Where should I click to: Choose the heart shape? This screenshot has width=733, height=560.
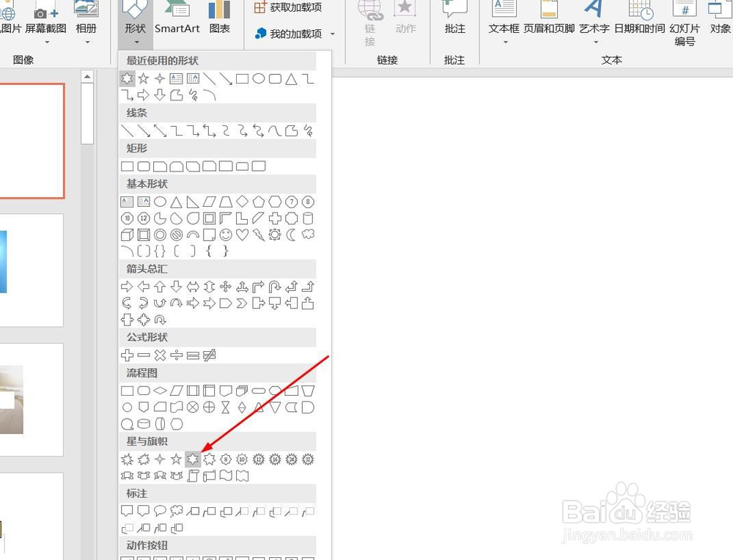pos(242,235)
